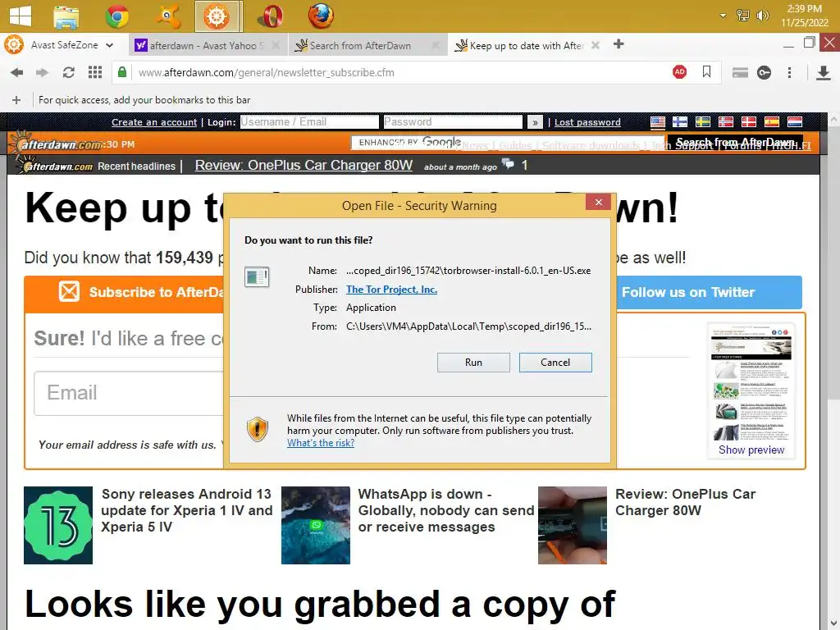
Task: Select the US flag language
Action: coord(658,121)
